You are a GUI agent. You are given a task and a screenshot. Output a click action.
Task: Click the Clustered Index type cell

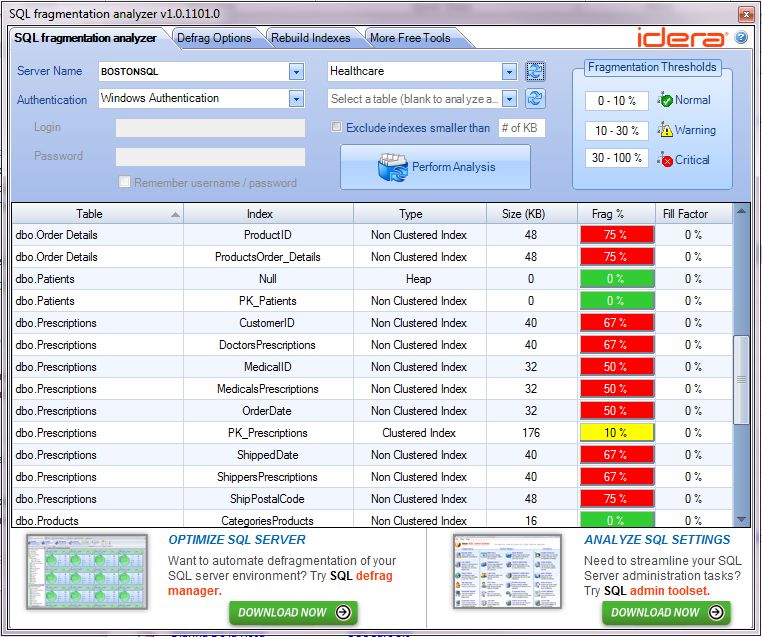tap(420, 433)
